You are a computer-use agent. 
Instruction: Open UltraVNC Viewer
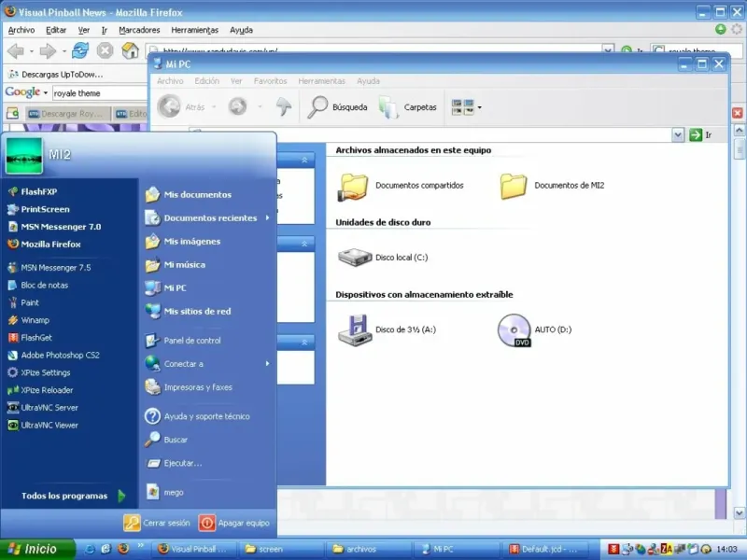pos(43,426)
